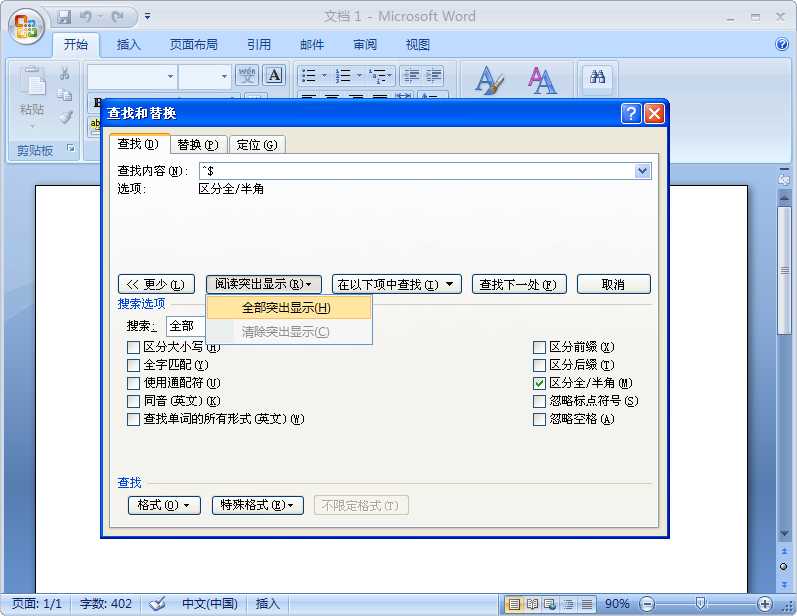
Task: Click the Format Painter brush icon
Action: [x=65, y=116]
